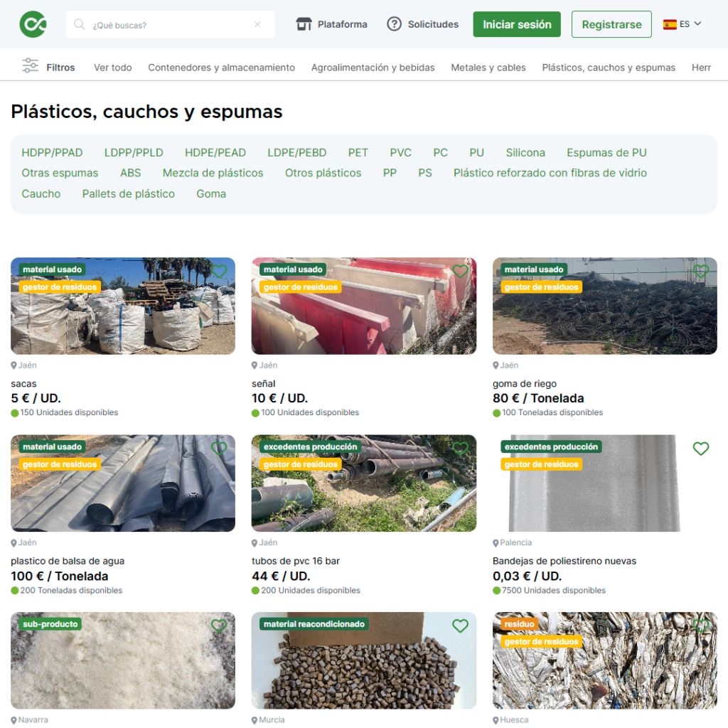Filter by LDPE/PEBD subcategory
Viewport: 728px width, 728px height.
(297, 153)
